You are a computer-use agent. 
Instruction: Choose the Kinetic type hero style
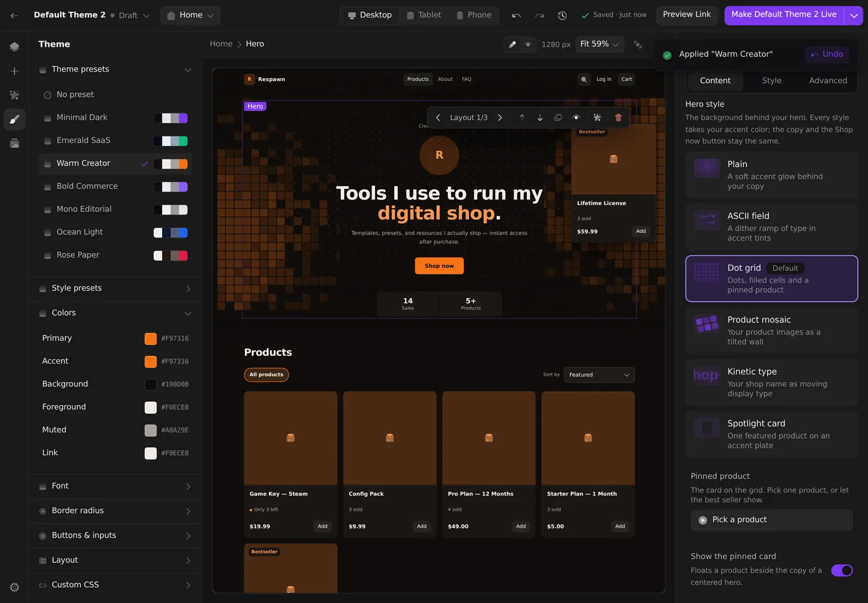(x=772, y=382)
